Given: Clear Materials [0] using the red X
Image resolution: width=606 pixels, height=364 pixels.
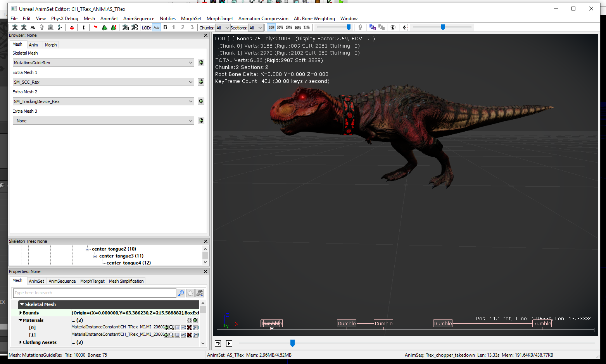Looking at the screenshot, I should pyautogui.click(x=189, y=328).
